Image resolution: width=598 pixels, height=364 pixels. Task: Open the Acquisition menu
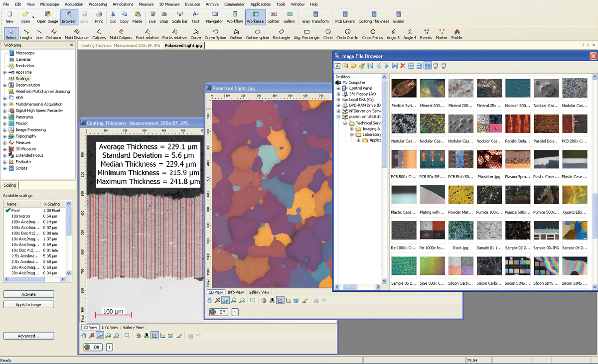pos(74,4)
